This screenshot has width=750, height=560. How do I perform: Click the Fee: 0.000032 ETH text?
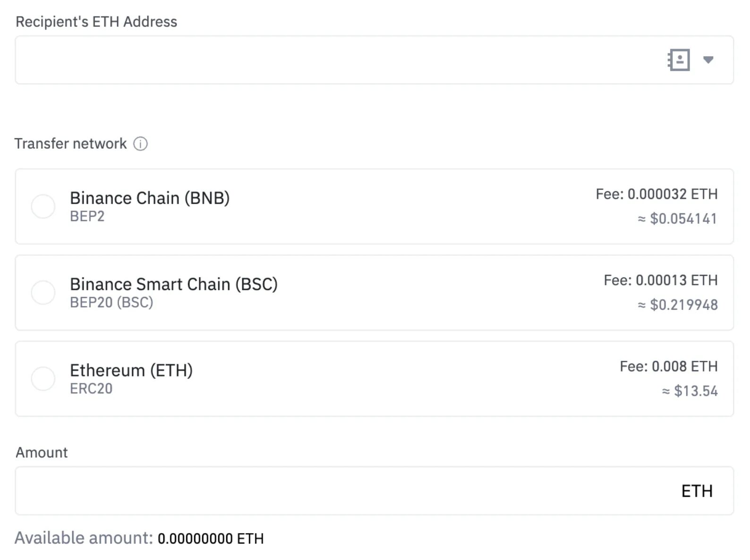pyautogui.click(x=656, y=194)
